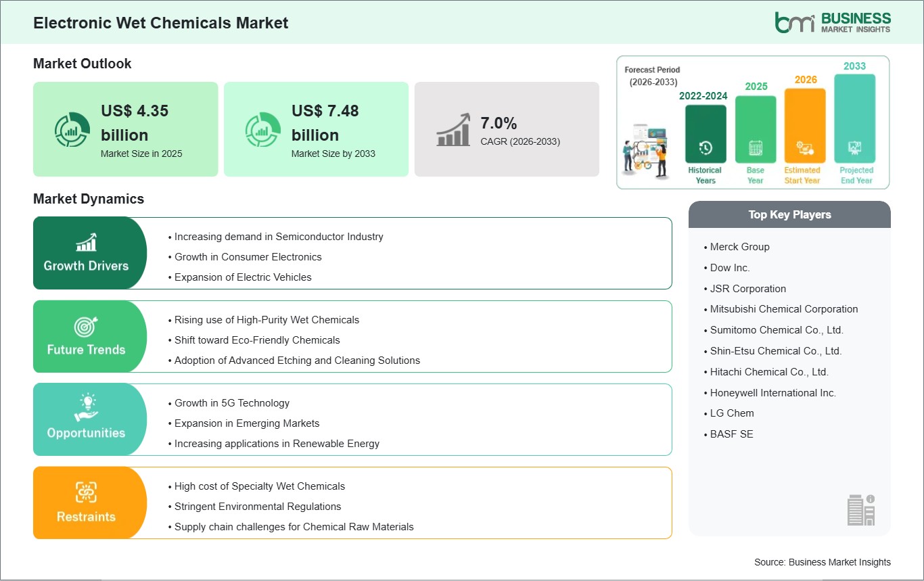Click the building icon in Key Players panel
This screenshot has width=924, height=581.
click(861, 509)
